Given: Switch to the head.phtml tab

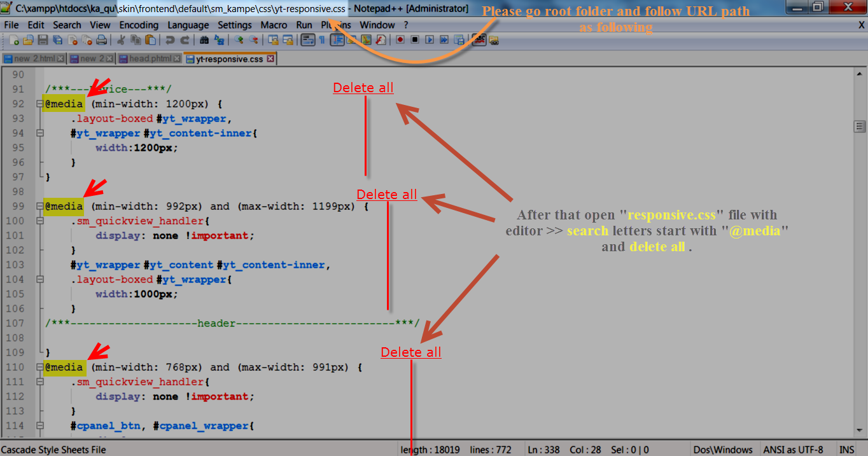Looking at the screenshot, I should tap(150, 59).
